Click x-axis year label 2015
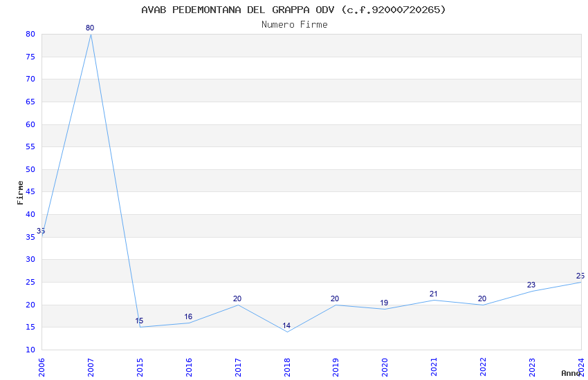 pos(140,368)
